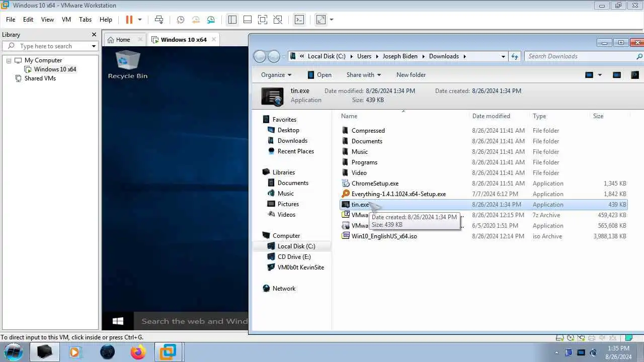Open the library search dropdown arrow
This screenshot has height=362, width=644.
[94, 46]
